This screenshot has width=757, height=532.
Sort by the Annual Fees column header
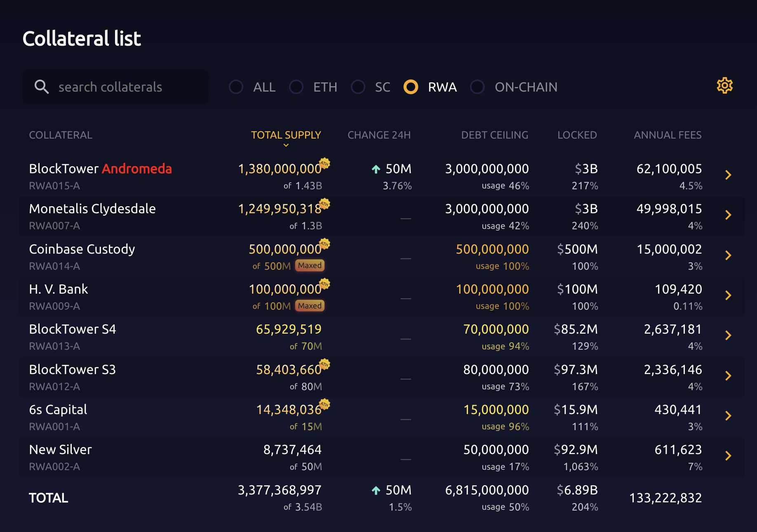pyautogui.click(x=667, y=135)
